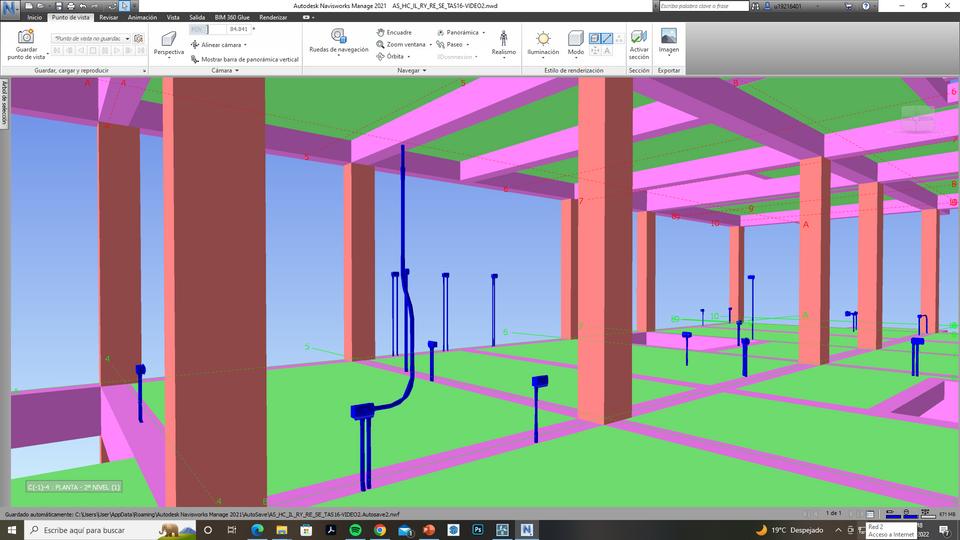
Task: Open Spotify from the Windows taskbar
Action: point(355,529)
